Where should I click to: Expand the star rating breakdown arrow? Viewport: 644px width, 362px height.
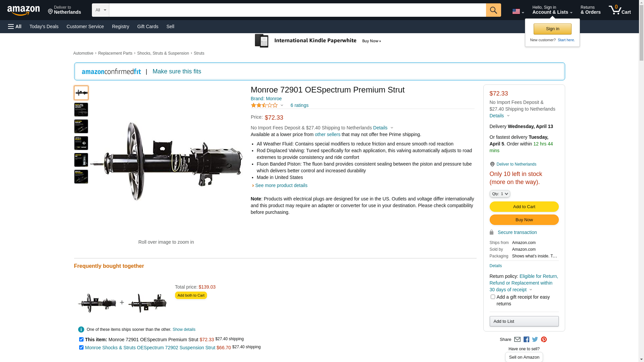coord(282,106)
